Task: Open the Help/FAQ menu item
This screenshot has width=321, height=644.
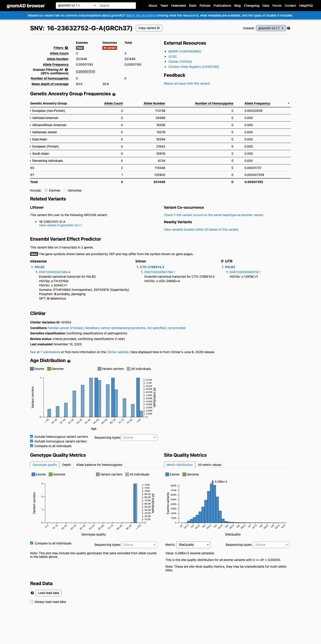Action: tap(306, 6)
